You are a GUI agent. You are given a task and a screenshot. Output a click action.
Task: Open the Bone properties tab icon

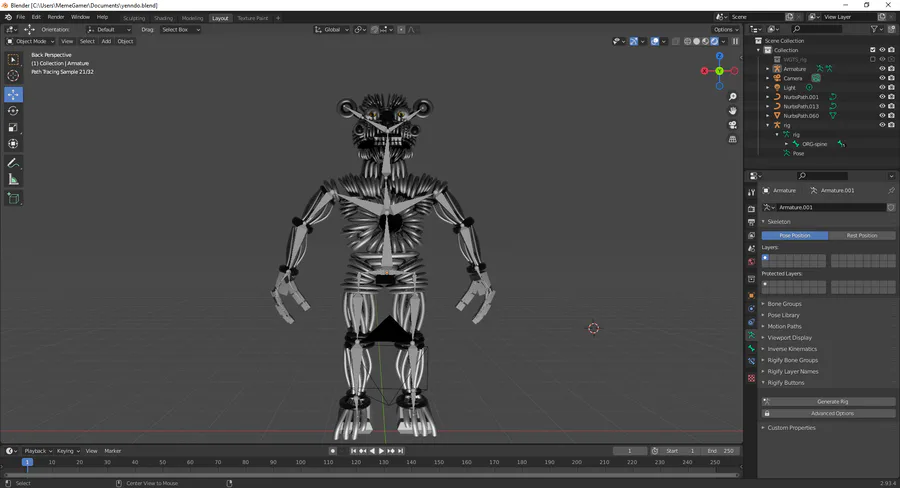pyautogui.click(x=751, y=348)
